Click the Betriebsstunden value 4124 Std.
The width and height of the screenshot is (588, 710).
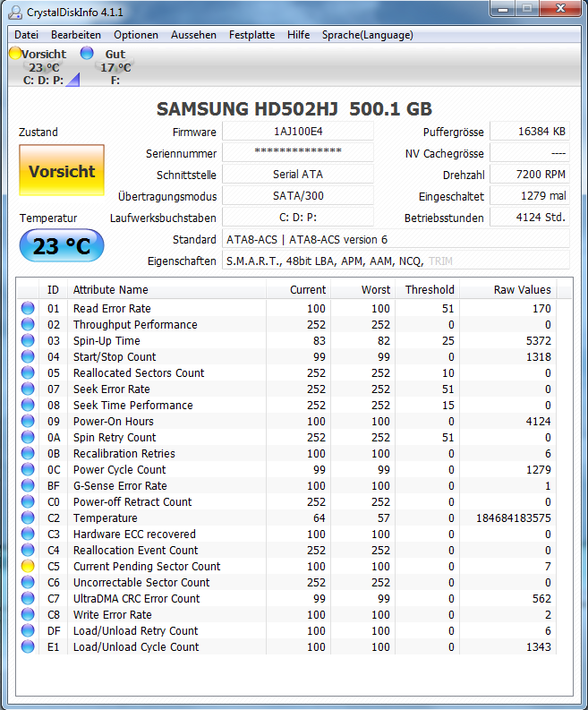tap(530, 218)
